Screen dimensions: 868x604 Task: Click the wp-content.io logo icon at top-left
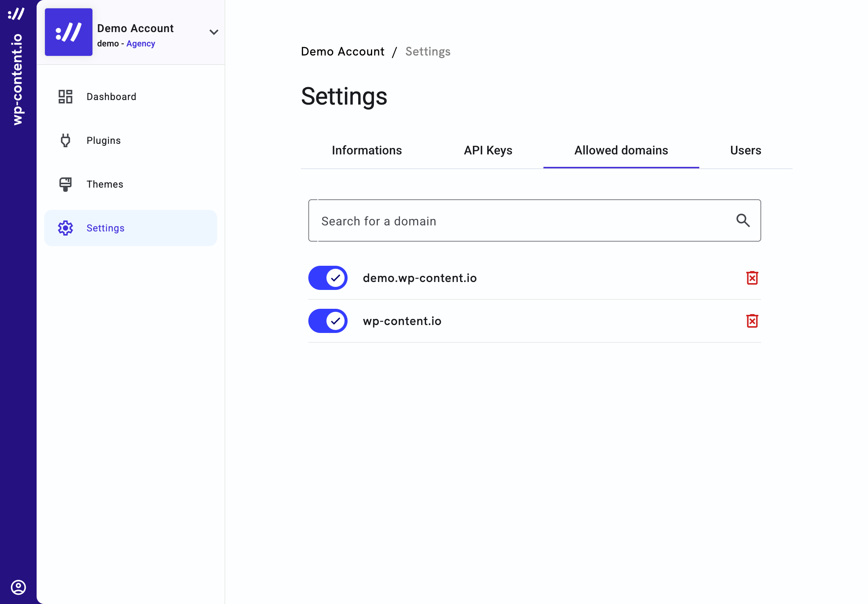(16, 14)
